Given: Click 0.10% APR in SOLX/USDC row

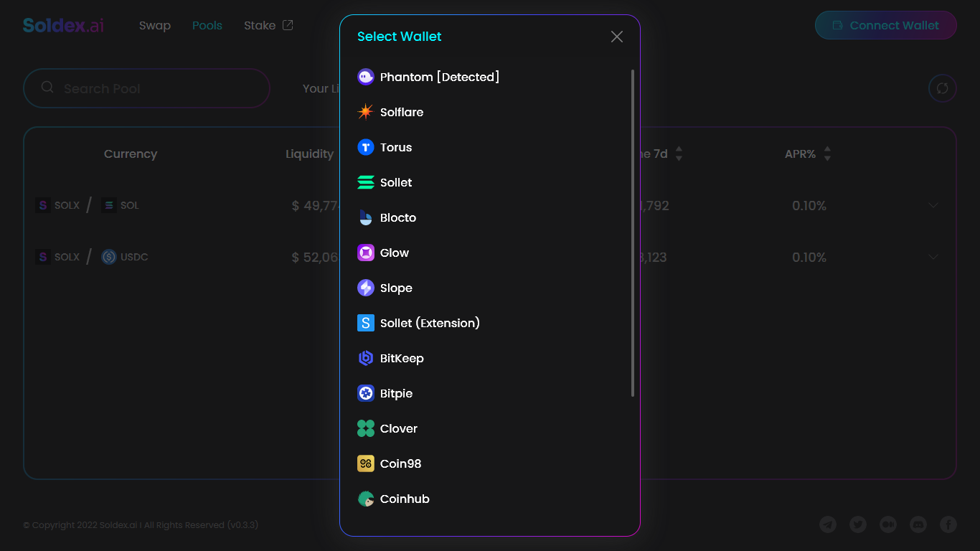Looking at the screenshot, I should pos(809,258).
